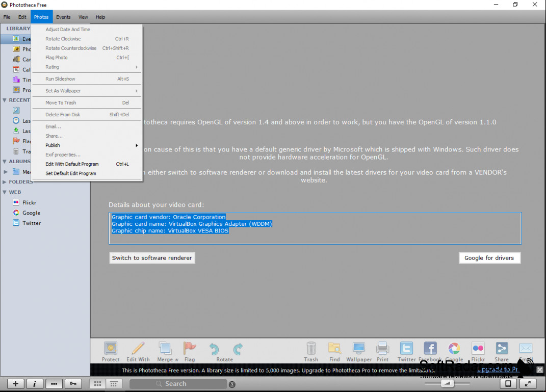Click the help question mark next to Search

click(232, 384)
